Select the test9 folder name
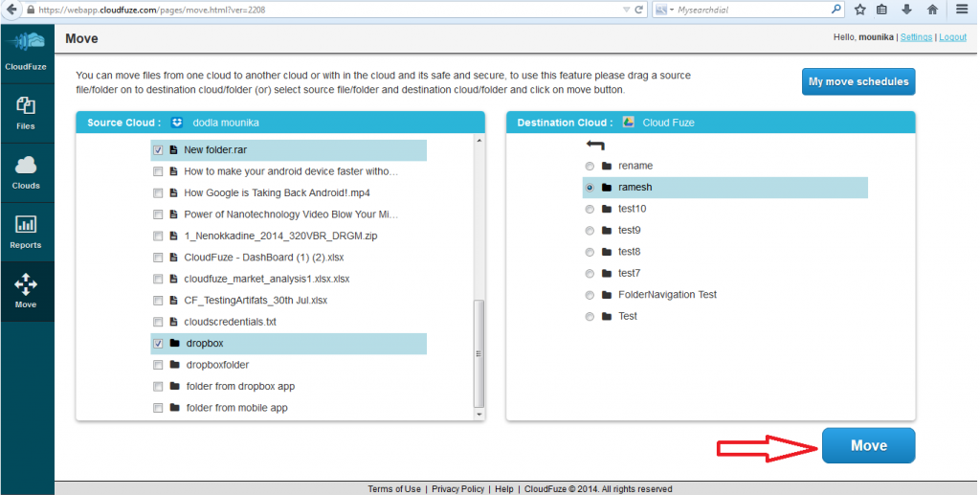 pos(630,231)
